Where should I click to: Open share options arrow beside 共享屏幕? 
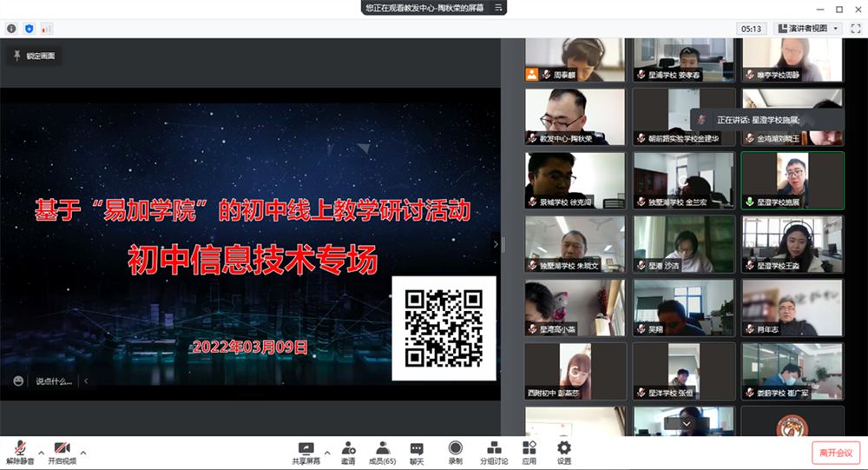(327, 453)
